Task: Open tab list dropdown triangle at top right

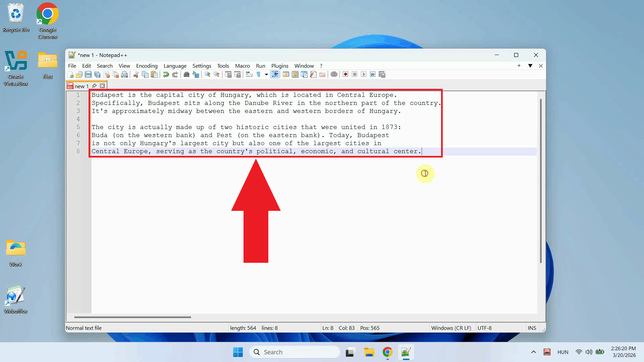Action: (x=530, y=66)
